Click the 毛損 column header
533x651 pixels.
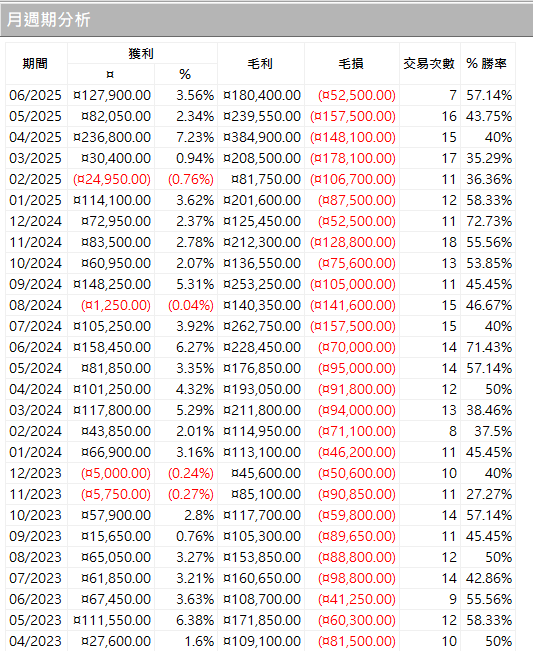pyautogui.click(x=352, y=64)
